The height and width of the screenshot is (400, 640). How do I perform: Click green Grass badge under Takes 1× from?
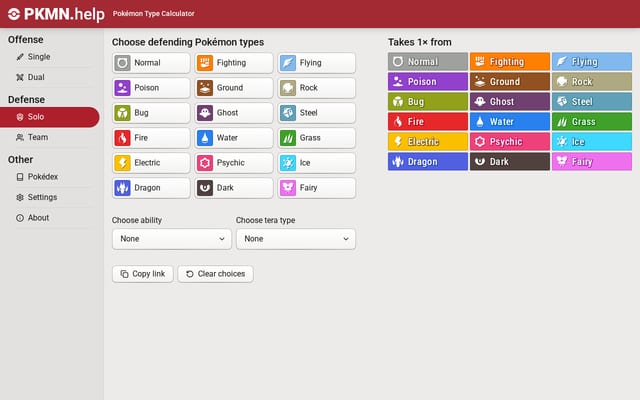(x=592, y=122)
